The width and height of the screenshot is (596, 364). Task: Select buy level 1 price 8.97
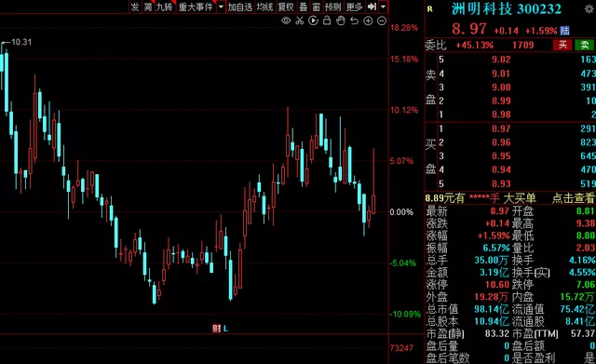coord(501,128)
